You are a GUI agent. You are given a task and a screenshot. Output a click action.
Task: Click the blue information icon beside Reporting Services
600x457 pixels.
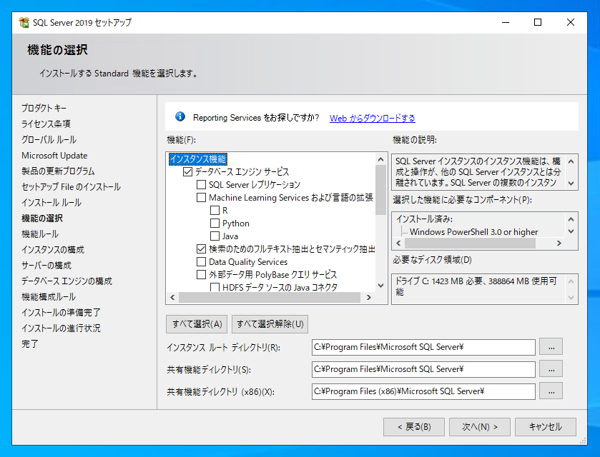[x=180, y=116]
